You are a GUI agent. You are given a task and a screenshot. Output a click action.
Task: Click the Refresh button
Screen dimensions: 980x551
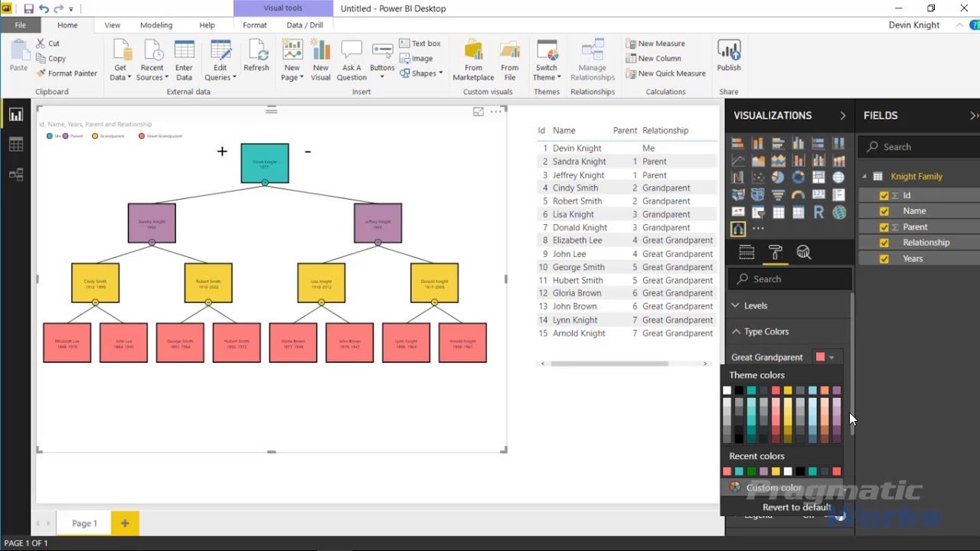256,56
